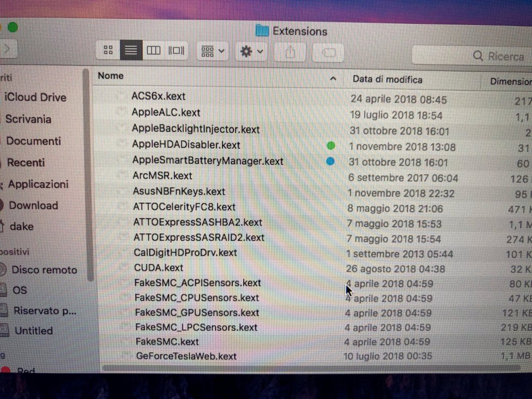The height and width of the screenshot is (399, 532).
Task: Select FakeSMC_GPUSensors.kext file
Action: 197,312
